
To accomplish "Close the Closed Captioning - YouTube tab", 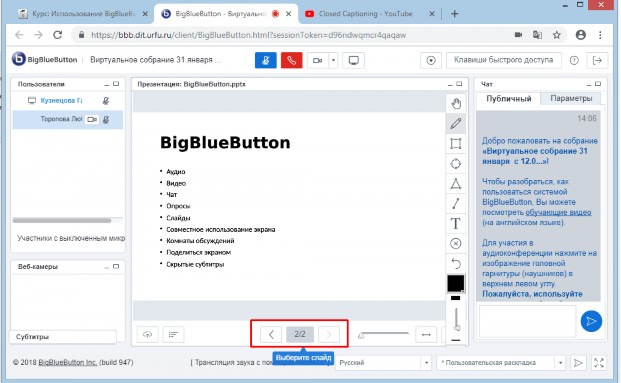I will click(x=432, y=14).
